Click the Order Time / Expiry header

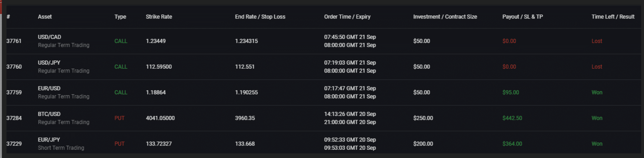(x=347, y=17)
